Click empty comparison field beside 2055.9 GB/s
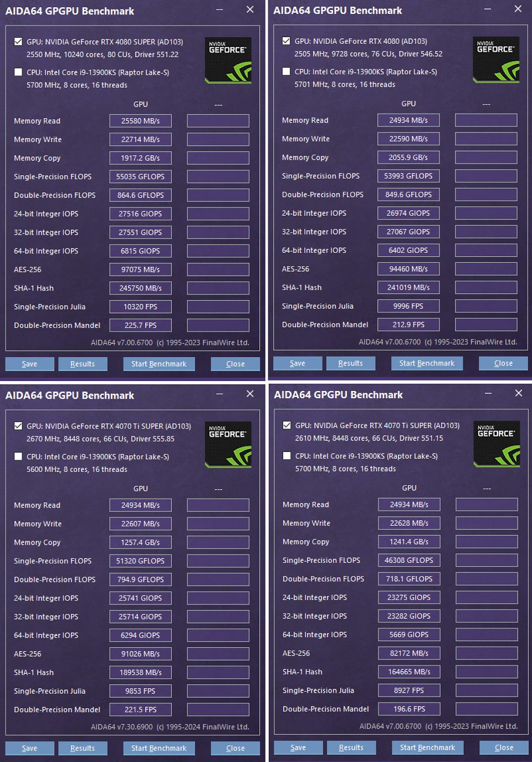 click(486, 158)
